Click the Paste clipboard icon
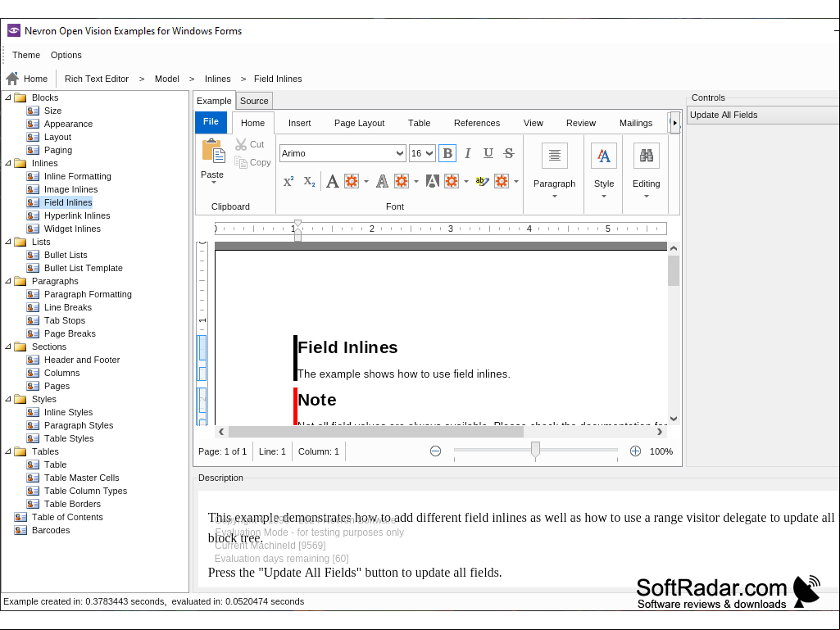This screenshot has height=630, width=840. [x=213, y=151]
